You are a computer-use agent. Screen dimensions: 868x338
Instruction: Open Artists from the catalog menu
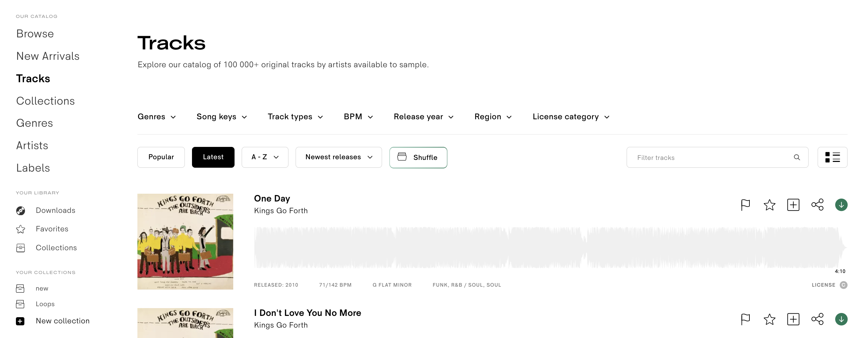32,146
